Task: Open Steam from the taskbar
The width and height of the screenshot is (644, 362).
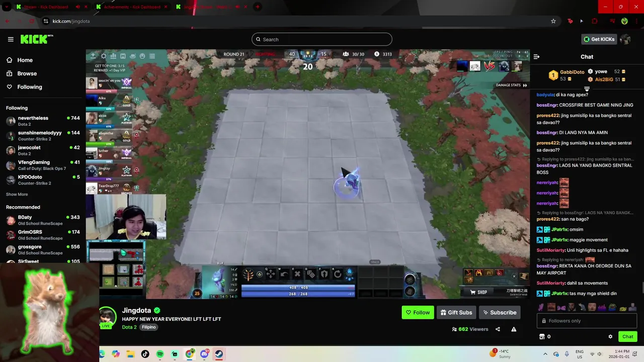Action: coord(219,354)
